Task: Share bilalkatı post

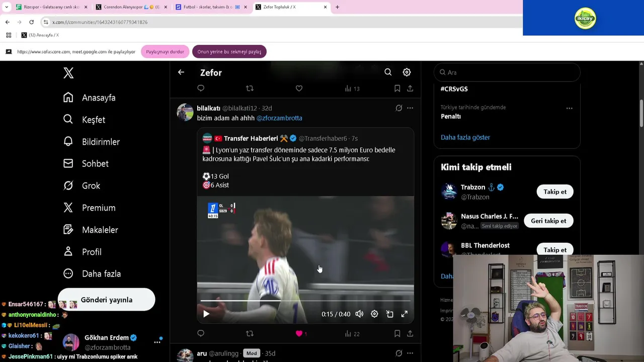Action: (x=410, y=333)
